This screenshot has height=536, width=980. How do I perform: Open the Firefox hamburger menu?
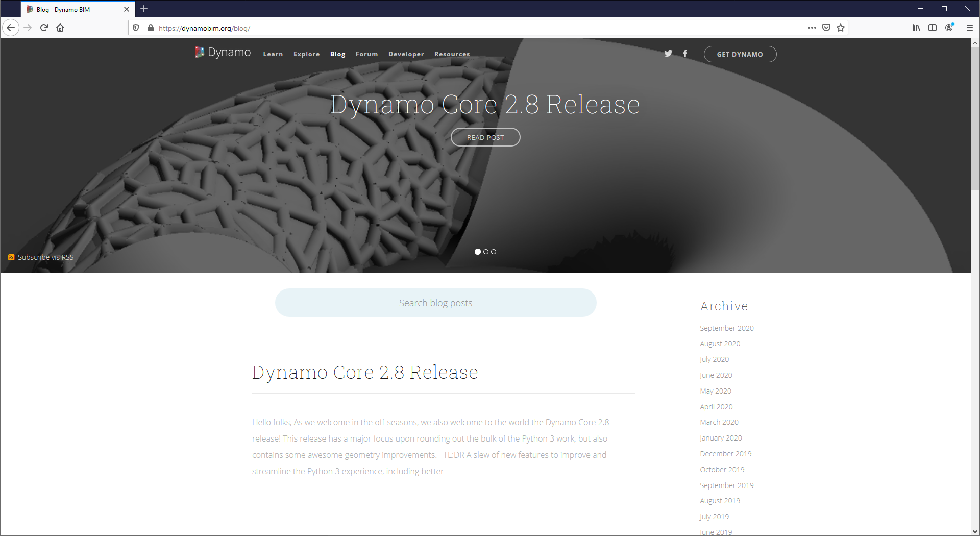pyautogui.click(x=969, y=28)
